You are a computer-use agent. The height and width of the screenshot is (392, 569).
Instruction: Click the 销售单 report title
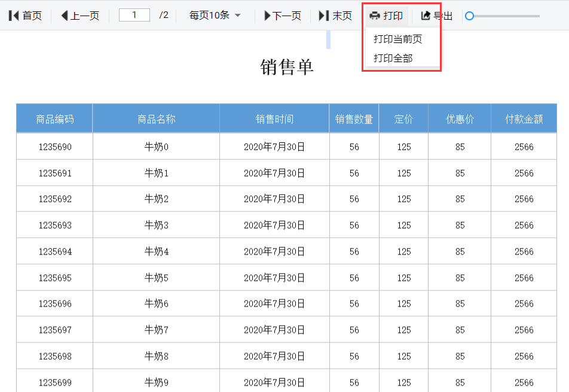287,67
